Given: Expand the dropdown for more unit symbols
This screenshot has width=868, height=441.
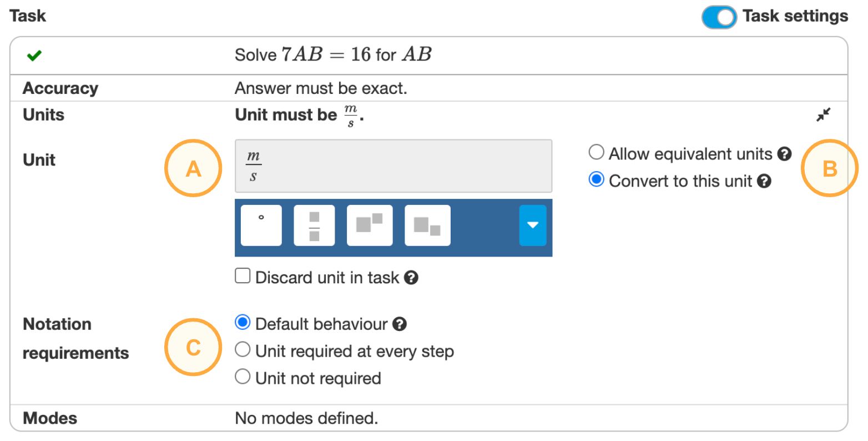Looking at the screenshot, I should pos(532,225).
